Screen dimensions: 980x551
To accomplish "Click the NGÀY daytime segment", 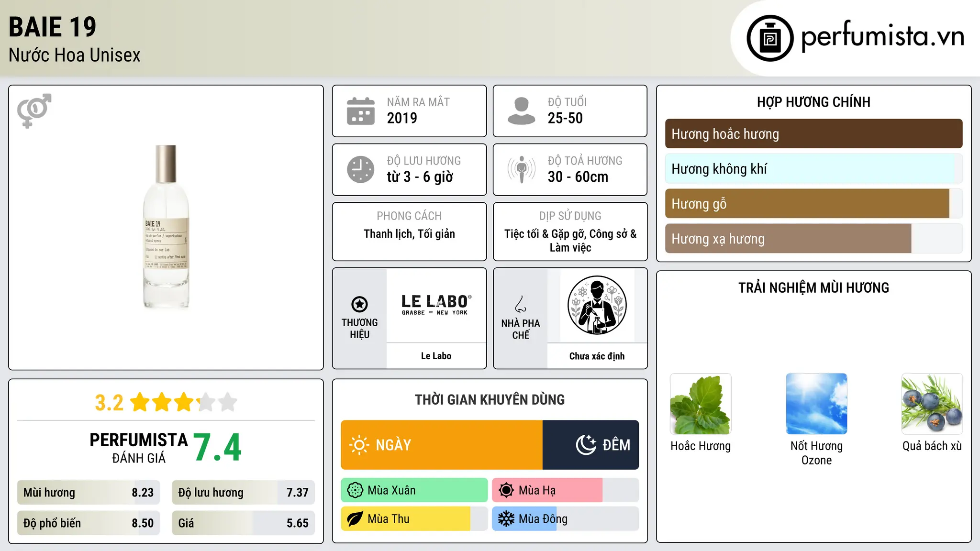I will pyautogui.click(x=442, y=445).
